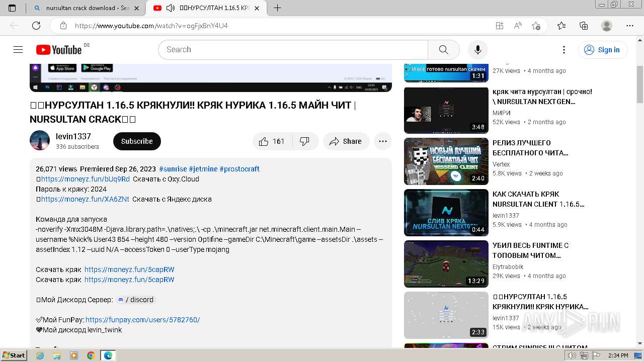The width and height of the screenshot is (644, 362).
Task: Select the YouTube НУРСУЛТАН video tab
Action: pyautogui.click(x=206, y=8)
